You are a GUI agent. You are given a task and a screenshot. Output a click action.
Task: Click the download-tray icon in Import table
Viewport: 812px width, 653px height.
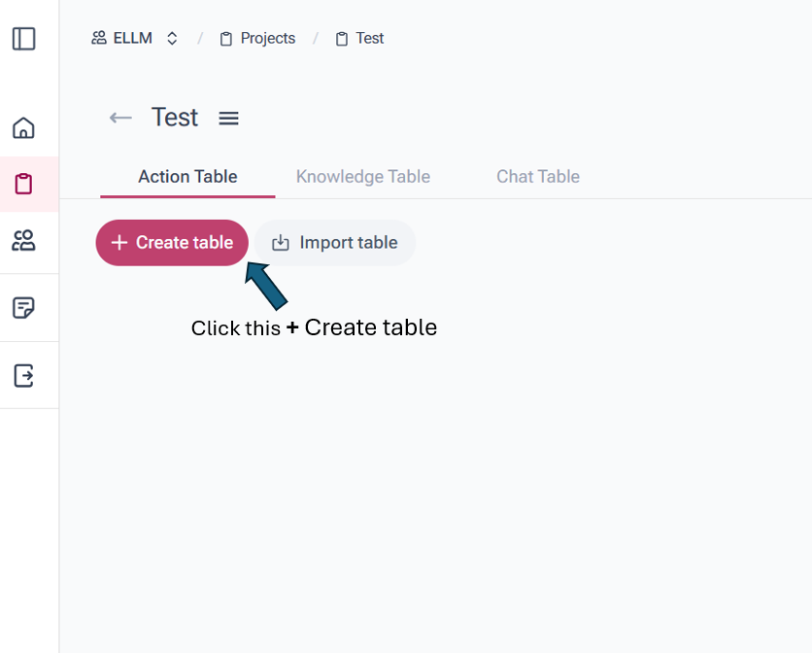281,243
